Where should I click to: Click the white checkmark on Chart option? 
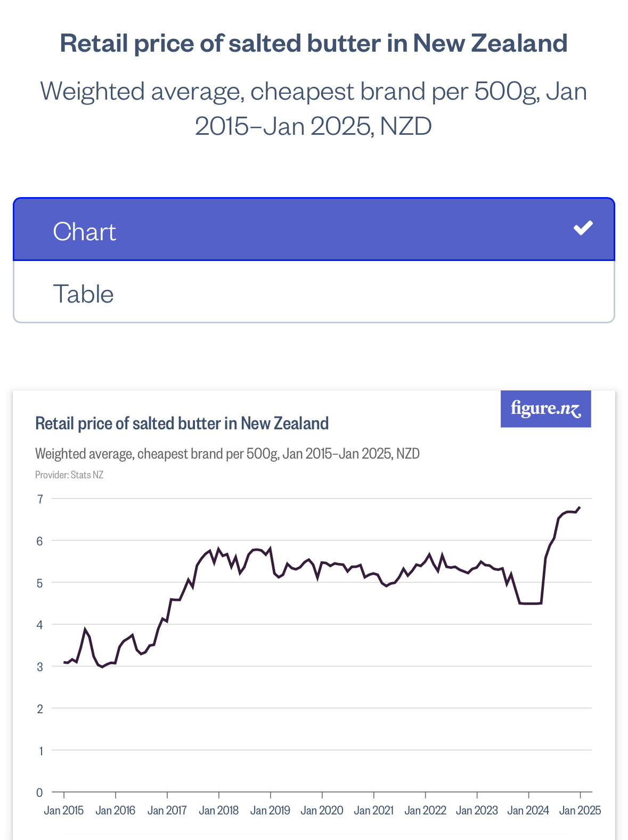click(583, 228)
